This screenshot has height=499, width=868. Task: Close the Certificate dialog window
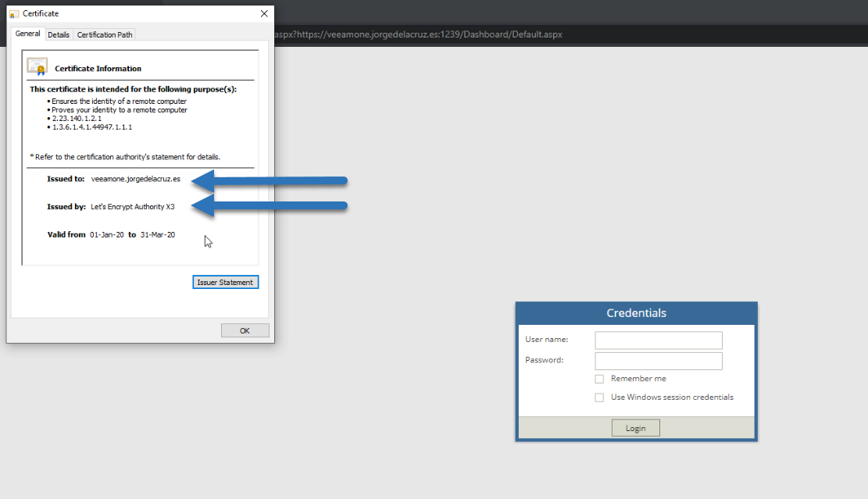(264, 13)
